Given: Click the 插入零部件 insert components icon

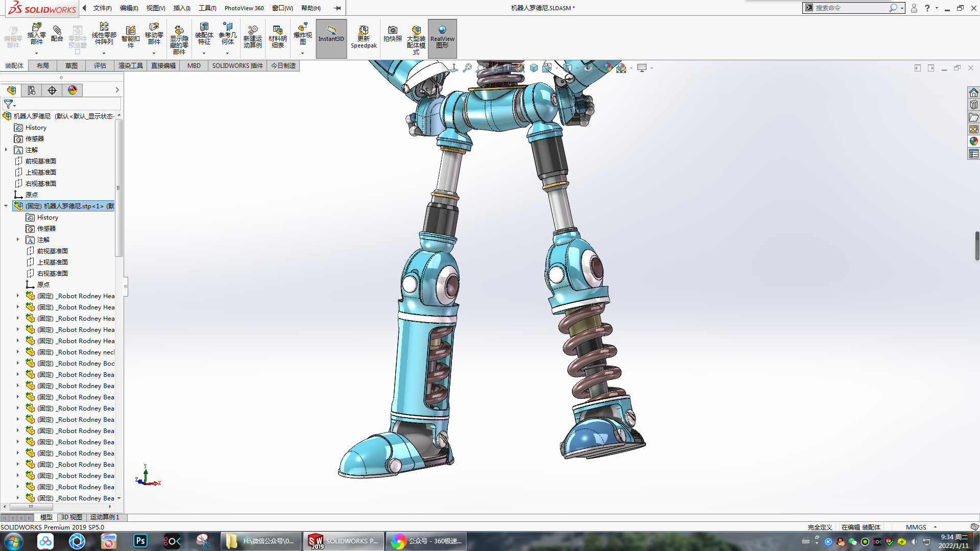Looking at the screenshot, I should (36, 34).
